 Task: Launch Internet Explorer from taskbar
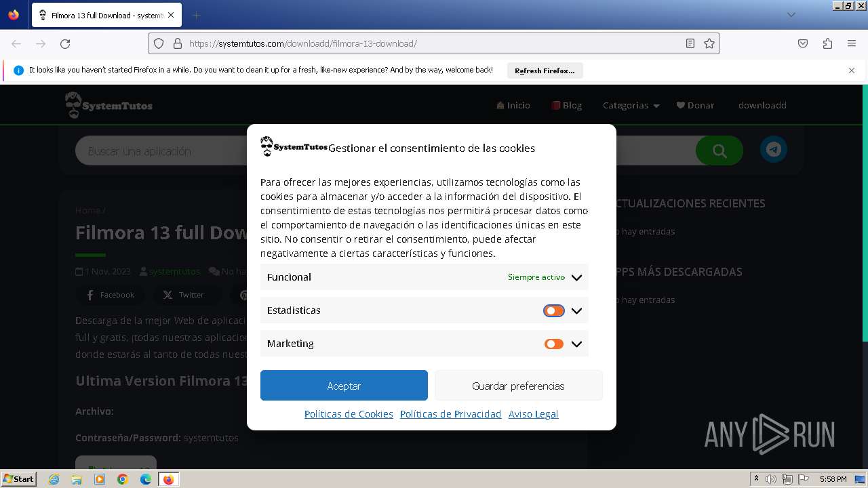54,479
